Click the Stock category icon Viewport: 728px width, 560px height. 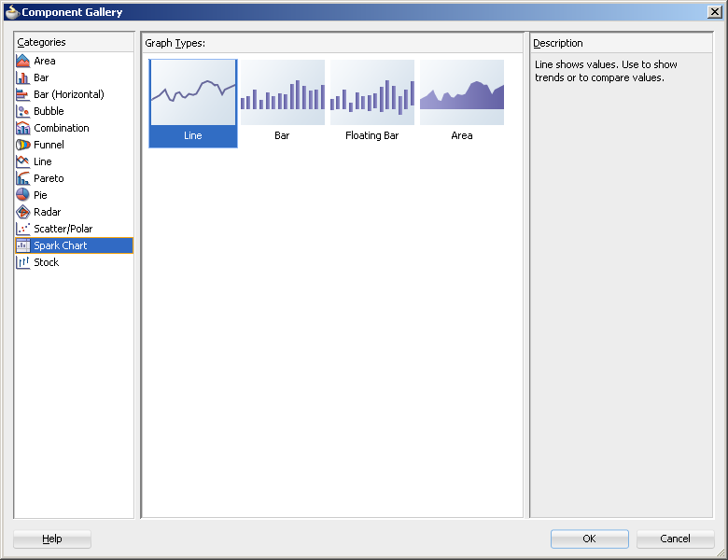click(x=22, y=262)
